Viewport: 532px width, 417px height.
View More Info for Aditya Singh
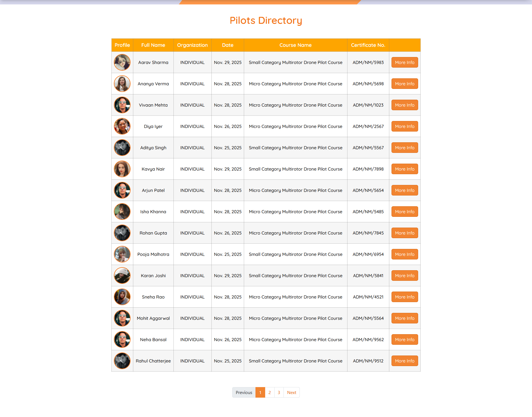[405, 148]
